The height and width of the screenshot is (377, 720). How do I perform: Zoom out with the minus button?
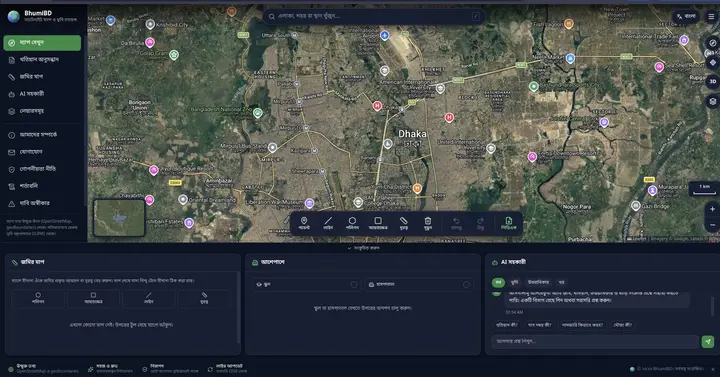(712, 225)
